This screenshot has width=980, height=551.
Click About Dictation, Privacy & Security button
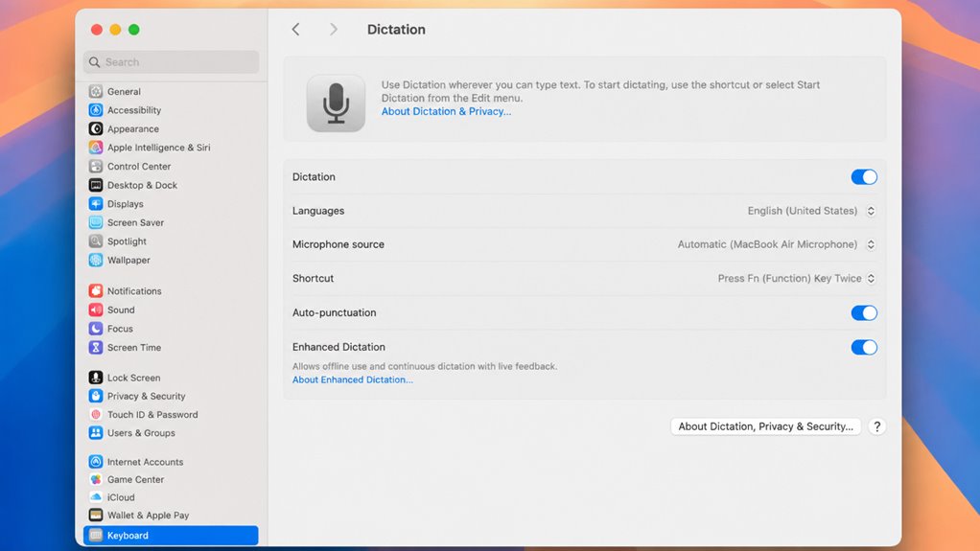(765, 426)
